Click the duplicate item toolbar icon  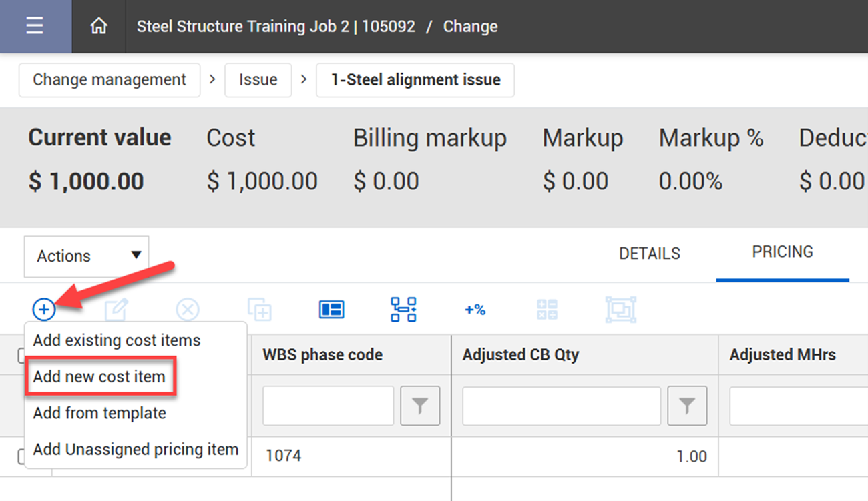pos(259,310)
